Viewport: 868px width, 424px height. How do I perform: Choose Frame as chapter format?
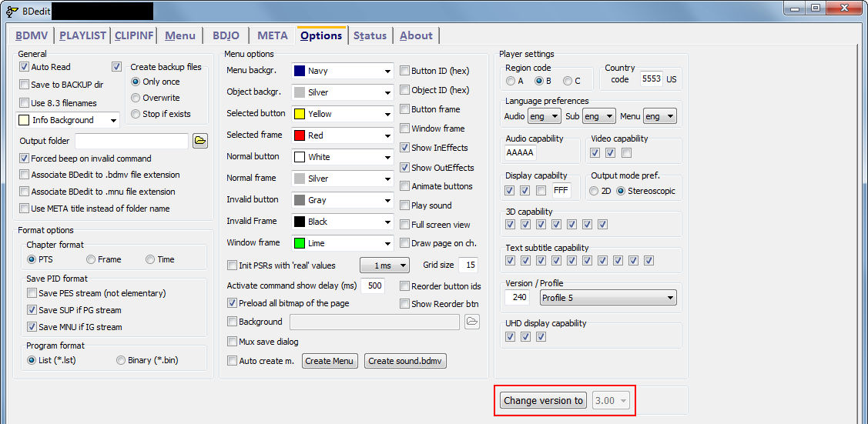click(91, 259)
